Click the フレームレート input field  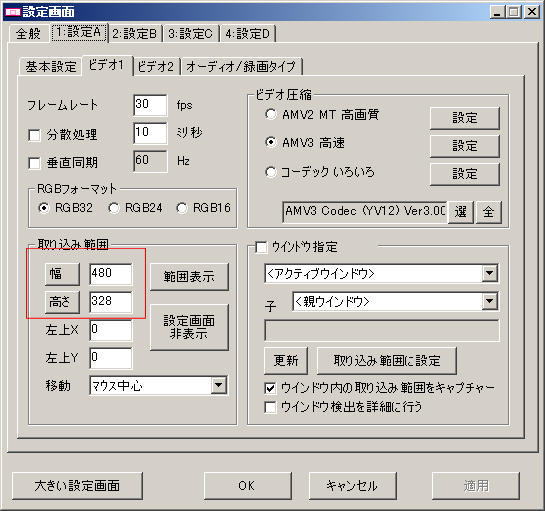click(150, 105)
